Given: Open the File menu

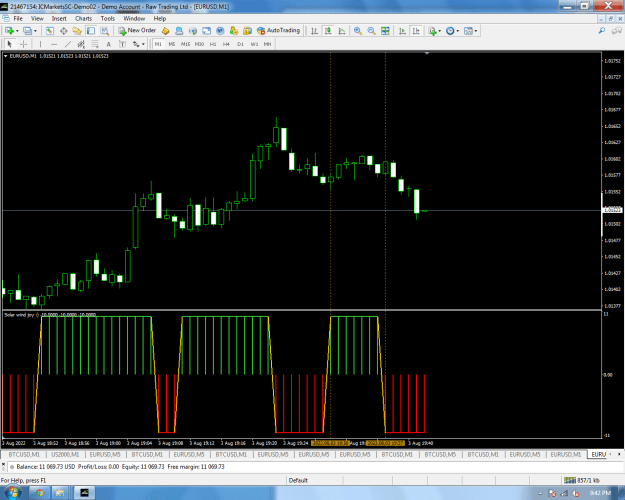Looking at the screenshot, I should pos(18,18).
